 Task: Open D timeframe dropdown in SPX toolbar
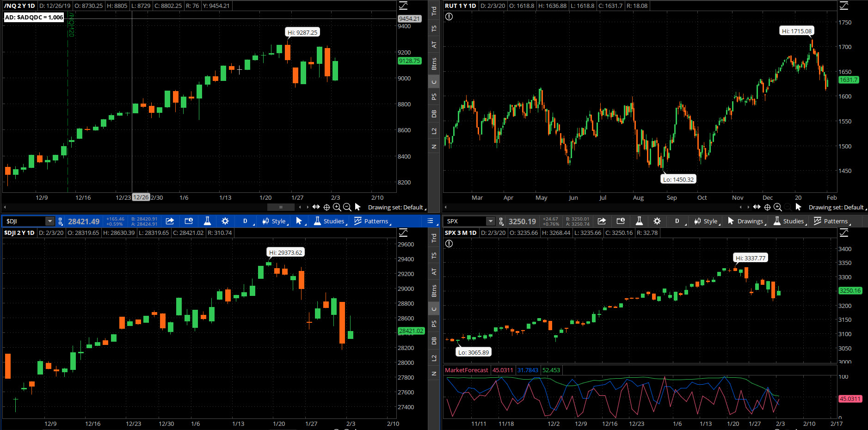coord(678,221)
